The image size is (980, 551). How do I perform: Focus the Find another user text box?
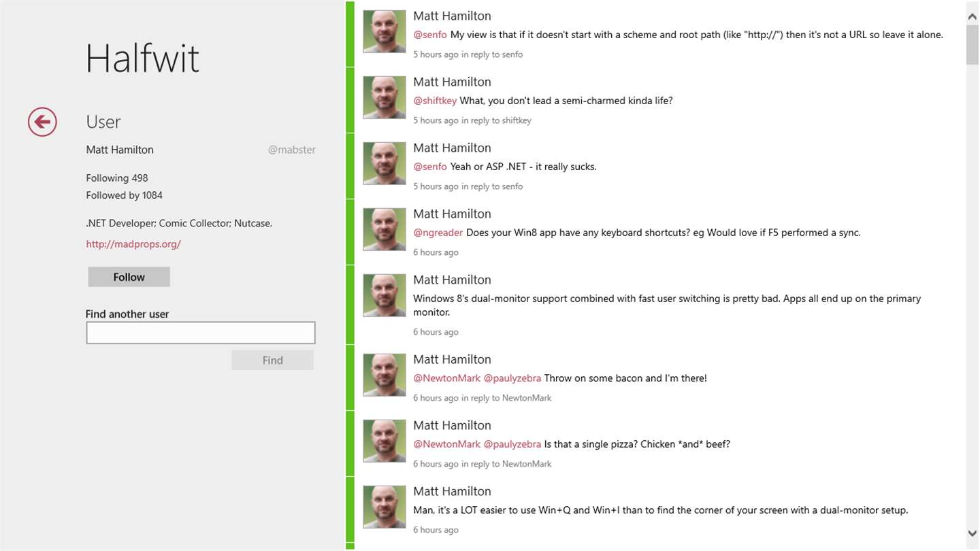200,333
